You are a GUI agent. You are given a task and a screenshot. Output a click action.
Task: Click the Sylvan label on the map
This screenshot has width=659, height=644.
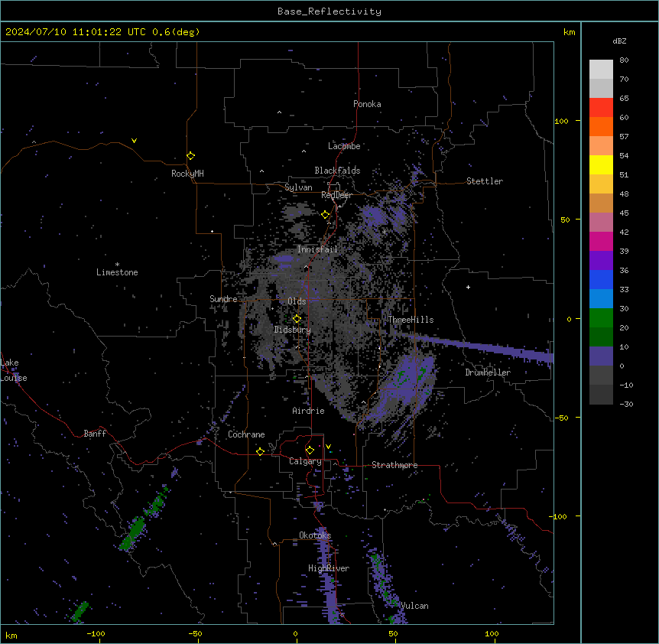(x=298, y=187)
